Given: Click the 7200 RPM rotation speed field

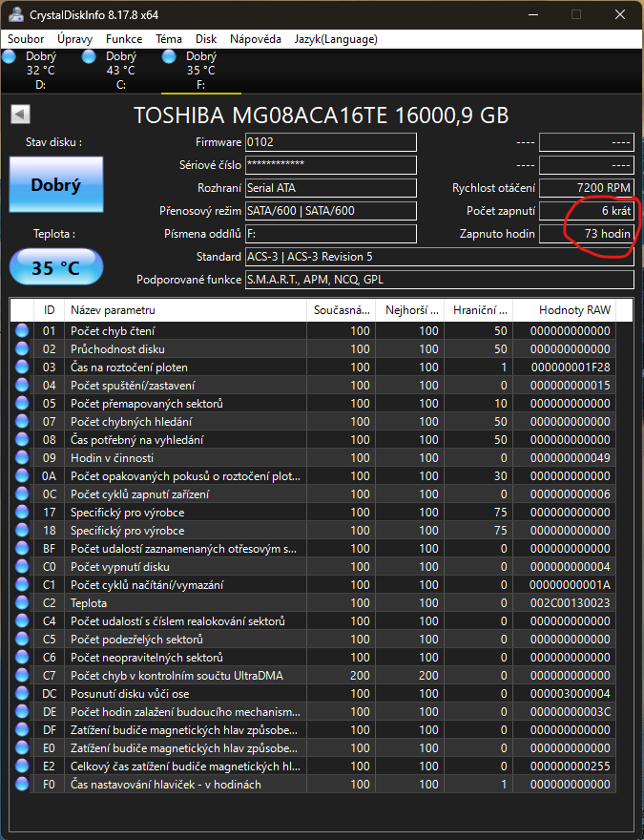Looking at the screenshot, I should point(587,188).
